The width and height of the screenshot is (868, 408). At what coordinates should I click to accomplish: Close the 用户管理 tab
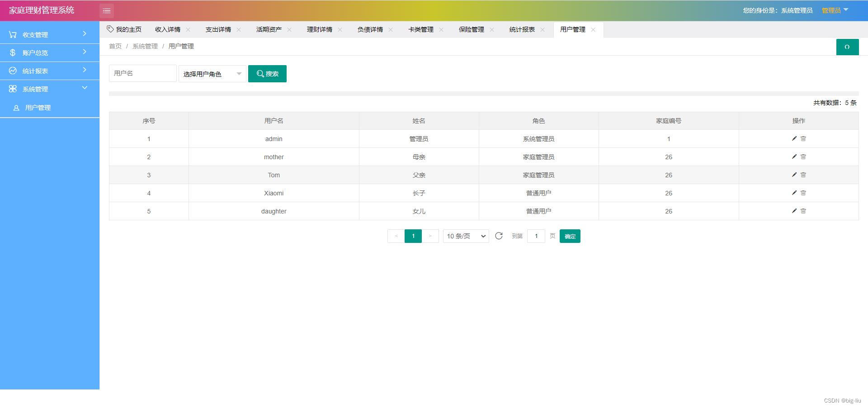click(x=593, y=29)
